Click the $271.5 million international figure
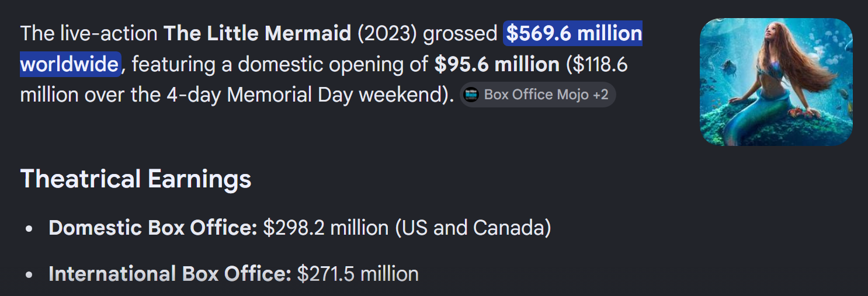The width and height of the screenshot is (868, 296). pos(358,274)
